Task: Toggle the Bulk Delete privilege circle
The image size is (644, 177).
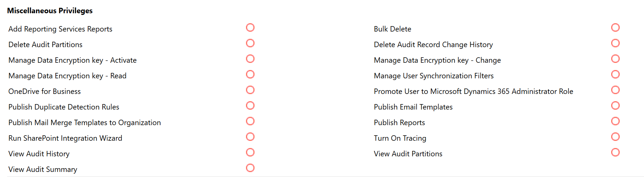Action: [615, 27]
